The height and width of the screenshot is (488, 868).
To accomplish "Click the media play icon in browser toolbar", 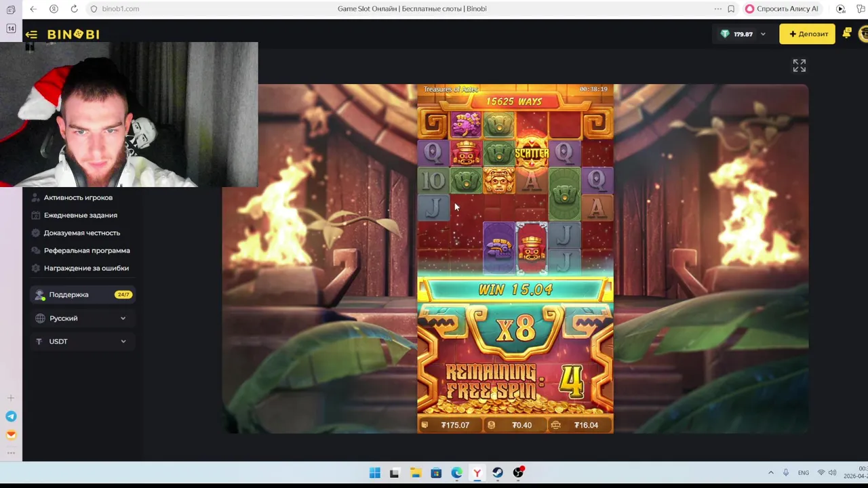I will pyautogui.click(x=841, y=9).
